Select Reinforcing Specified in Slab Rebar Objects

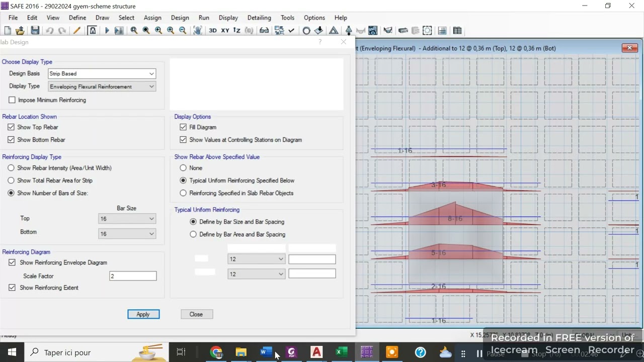tap(183, 193)
